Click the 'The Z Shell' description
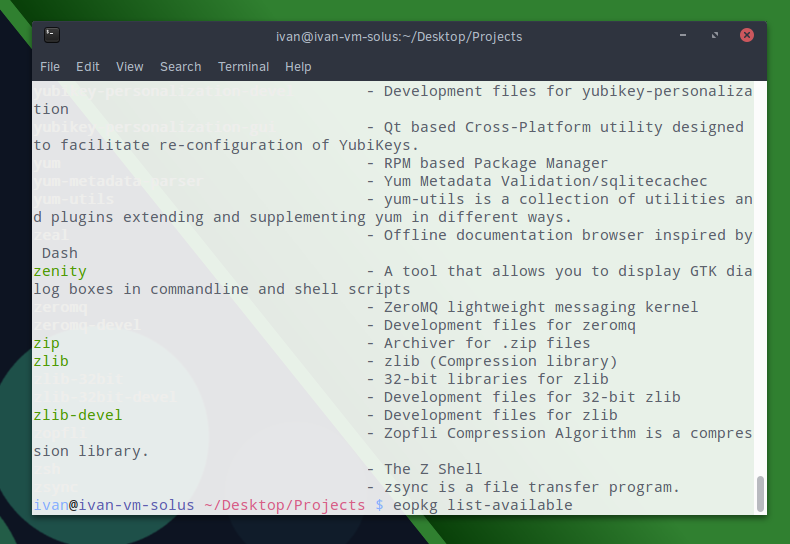 (x=433, y=469)
